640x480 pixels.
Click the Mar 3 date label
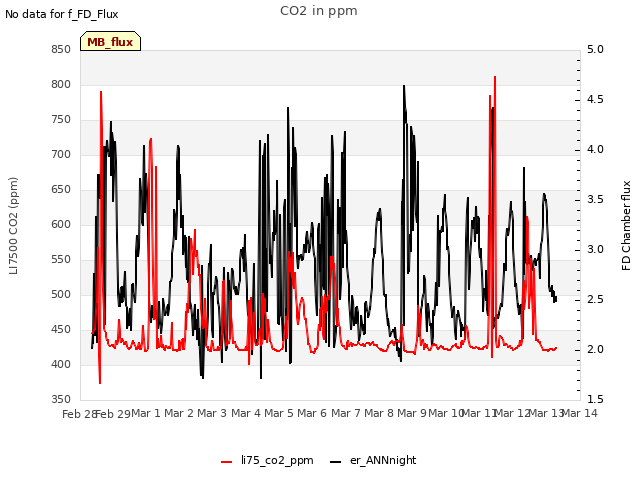pyautogui.click(x=212, y=413)
